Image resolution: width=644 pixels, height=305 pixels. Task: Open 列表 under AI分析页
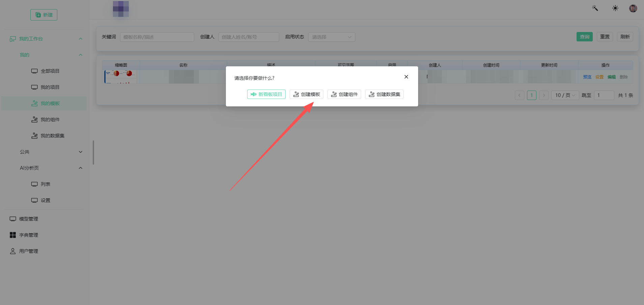[x=44, y=184]
